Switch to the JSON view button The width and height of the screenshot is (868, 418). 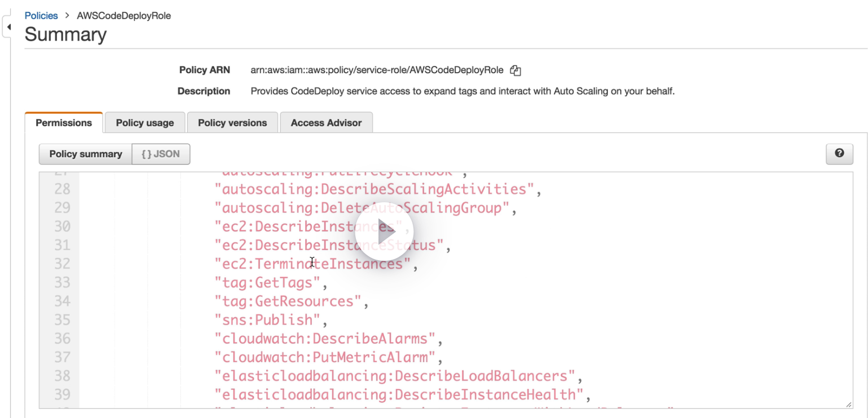pos(161,154)
